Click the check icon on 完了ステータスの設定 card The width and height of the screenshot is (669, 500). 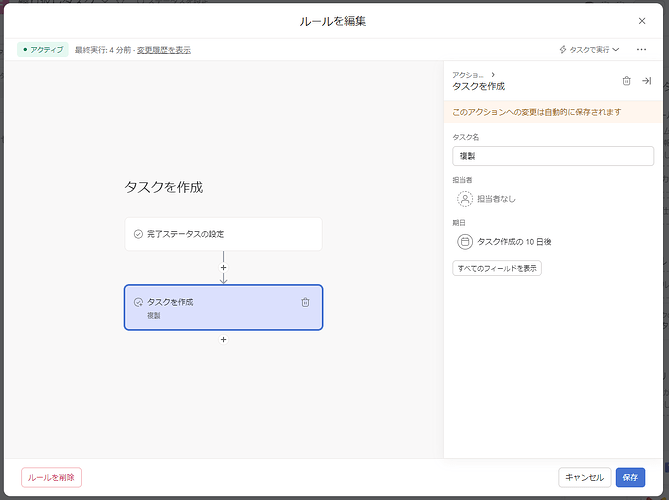138,234
